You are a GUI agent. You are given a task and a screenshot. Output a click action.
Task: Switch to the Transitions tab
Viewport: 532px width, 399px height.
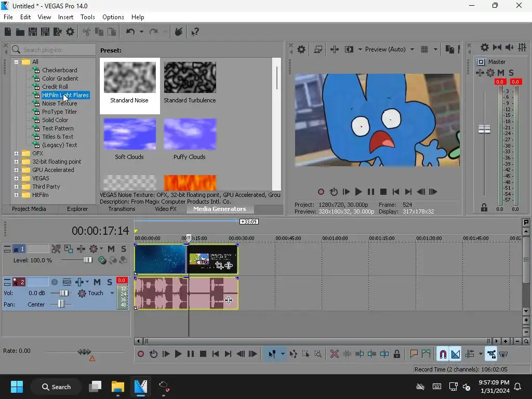tap(122, 209)
